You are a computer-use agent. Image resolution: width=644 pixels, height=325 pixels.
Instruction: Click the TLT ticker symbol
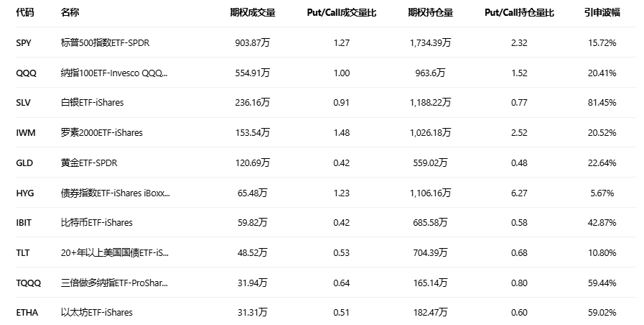23,252
